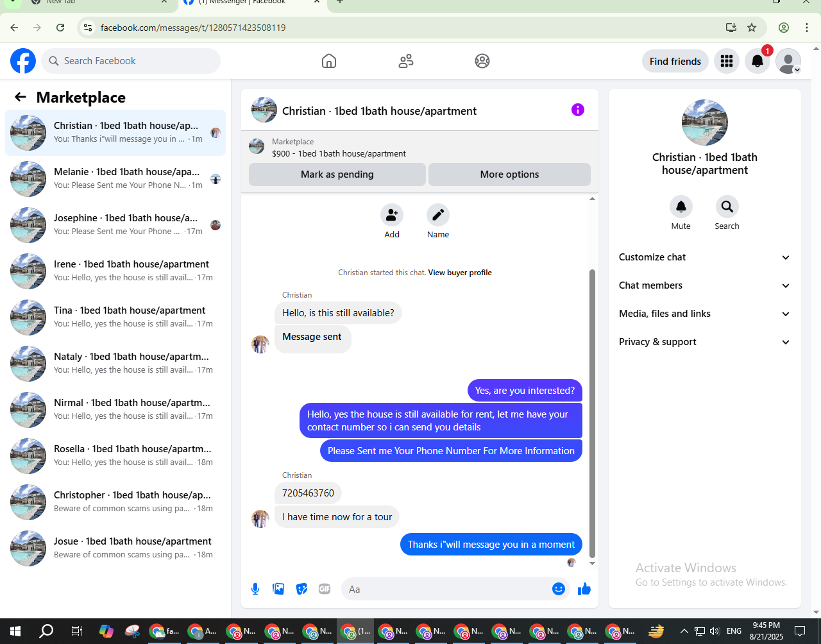This screenshot has width=821, height=644.
Task: Open Tina conversation
Action: pos(115,318)
